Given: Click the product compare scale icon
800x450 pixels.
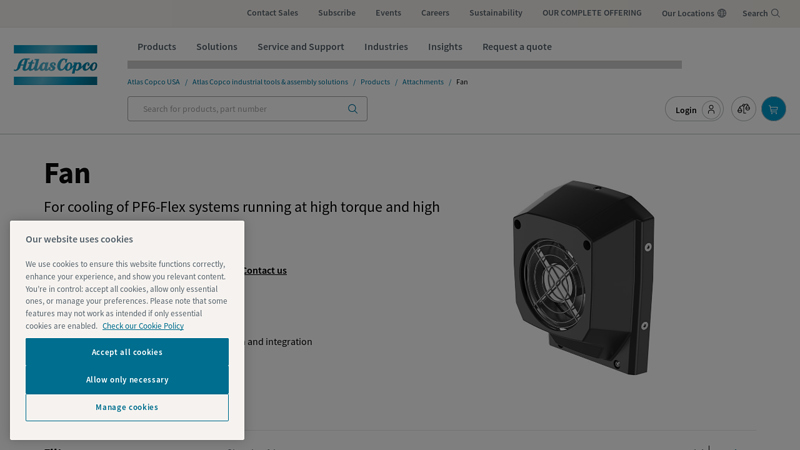Looking at the screenshot, I should pos(743,109).
